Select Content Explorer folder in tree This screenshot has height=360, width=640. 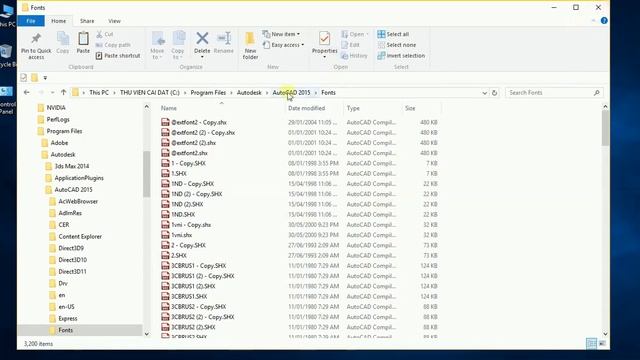tap(80, 236)
